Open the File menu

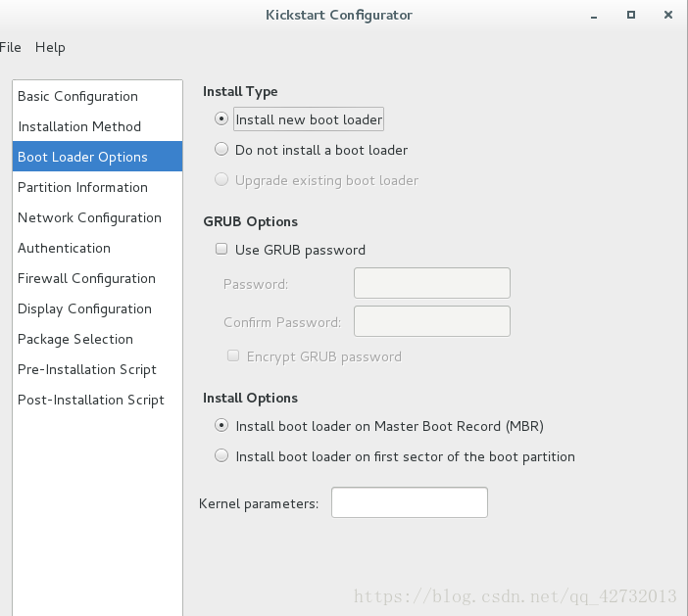click(x=10, y=47)
